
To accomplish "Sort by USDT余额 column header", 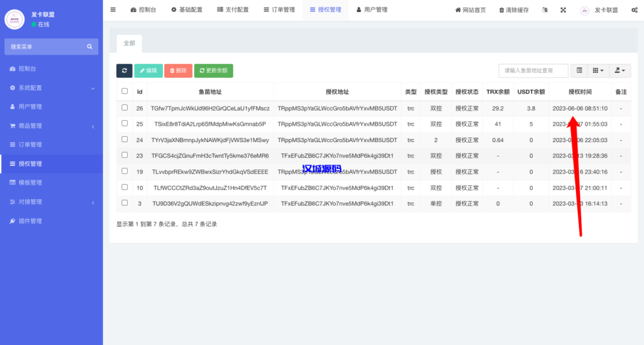I will coord(531,92).
